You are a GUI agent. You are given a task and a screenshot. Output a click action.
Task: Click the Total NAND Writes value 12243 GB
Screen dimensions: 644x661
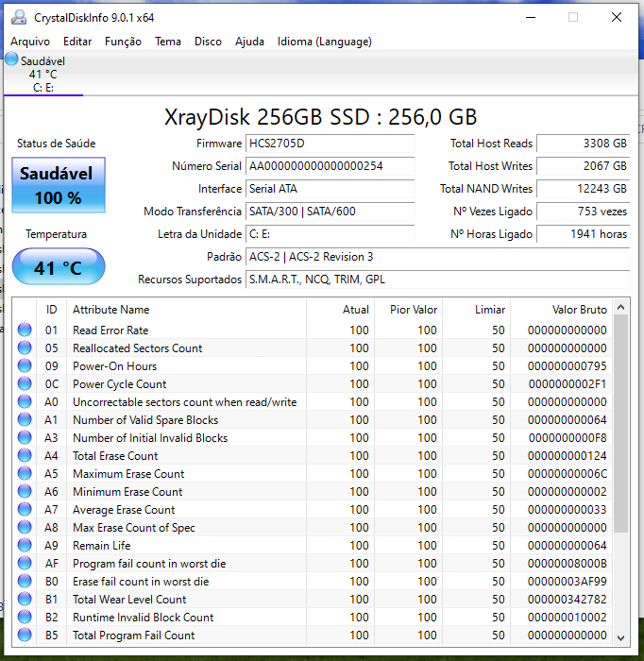(x=584, y=189)
